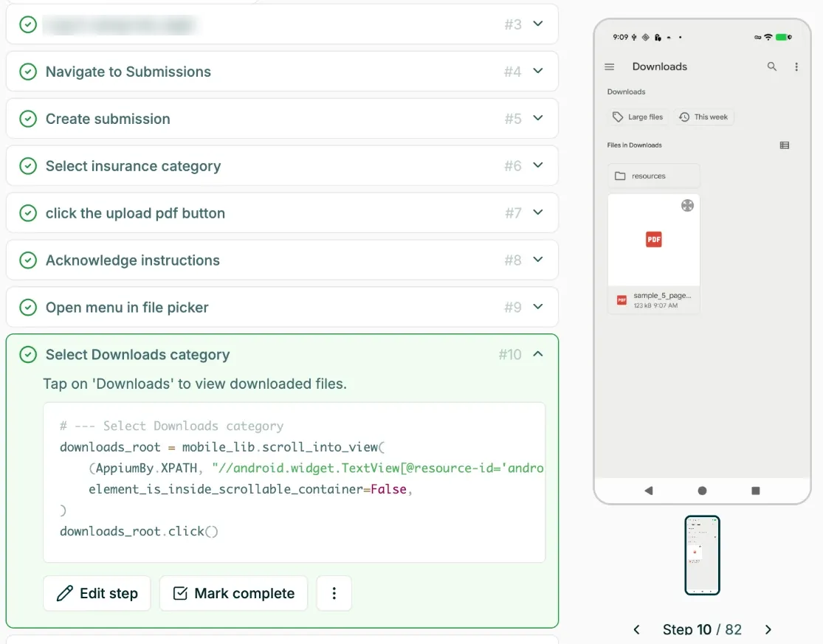Screen dimensions: 823x644
Task: Expand step #3 chevron
Action: coord(538,24)
